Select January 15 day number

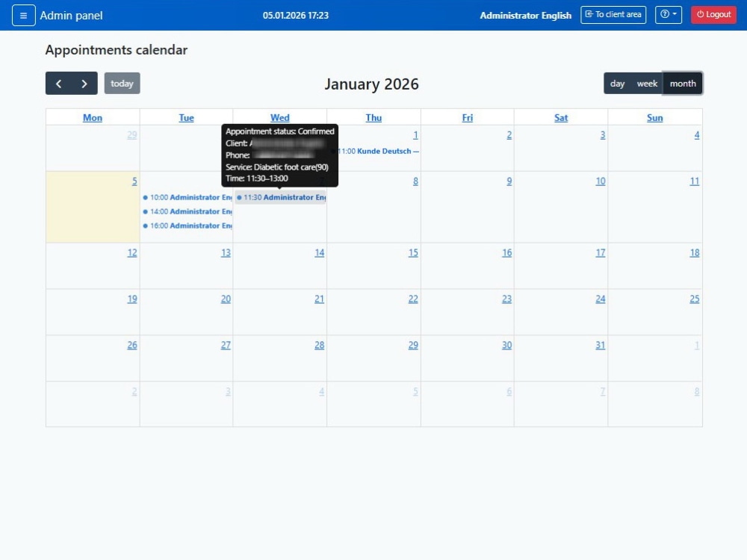pyautogui.click(x=413, y=253)
